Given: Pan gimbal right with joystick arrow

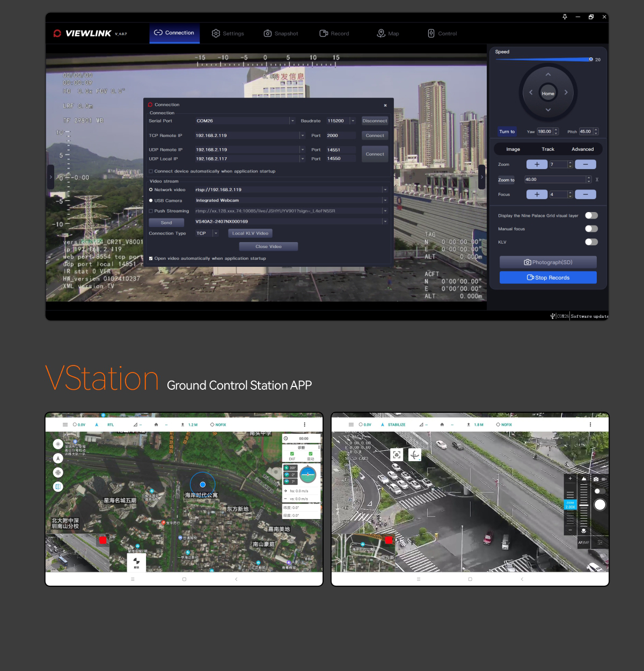Looking at the screenshot, I should click(x=566, y=92).
